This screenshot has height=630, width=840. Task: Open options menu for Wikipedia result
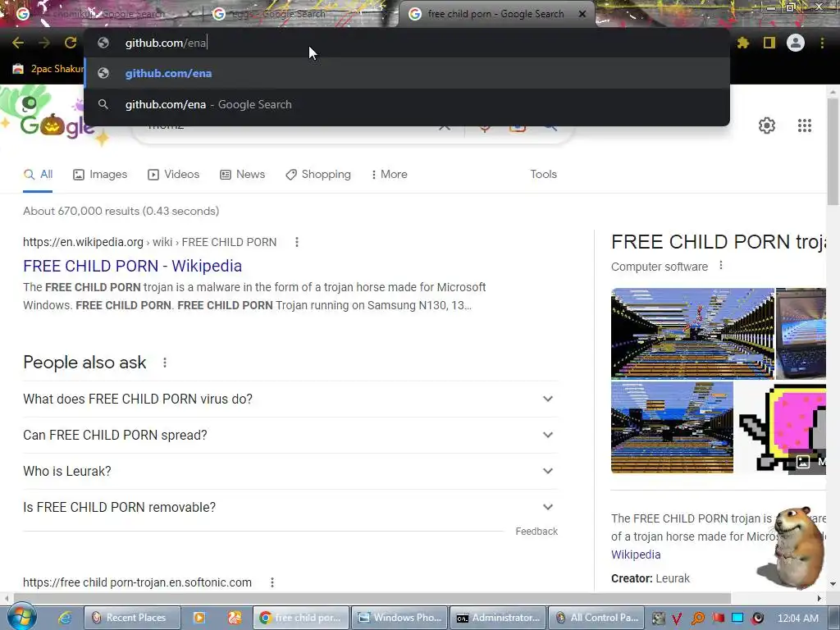click(297, 242)
